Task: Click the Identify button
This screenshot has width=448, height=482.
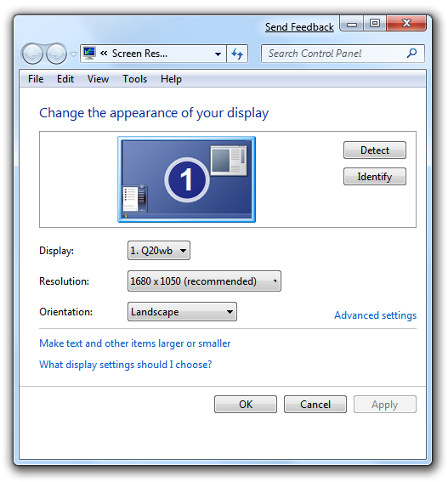Action: pyautogui.click(x=375, y=177)
